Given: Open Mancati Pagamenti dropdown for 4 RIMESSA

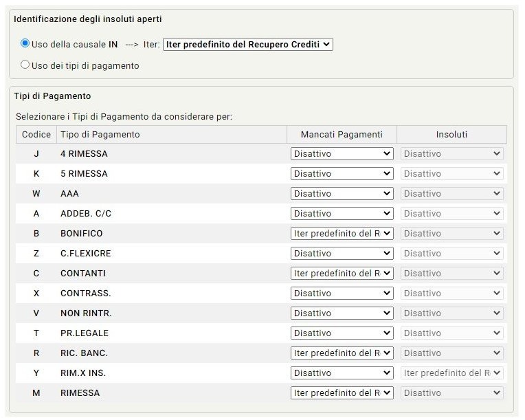Looking at the screenshot, I should [342, 154].
